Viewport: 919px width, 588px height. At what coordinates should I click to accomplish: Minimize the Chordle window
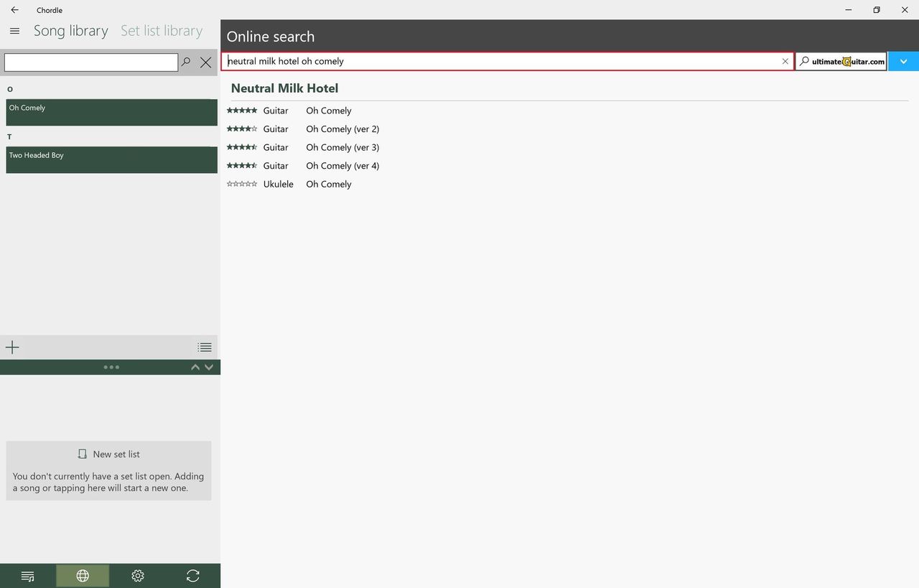tap(849, 10)
